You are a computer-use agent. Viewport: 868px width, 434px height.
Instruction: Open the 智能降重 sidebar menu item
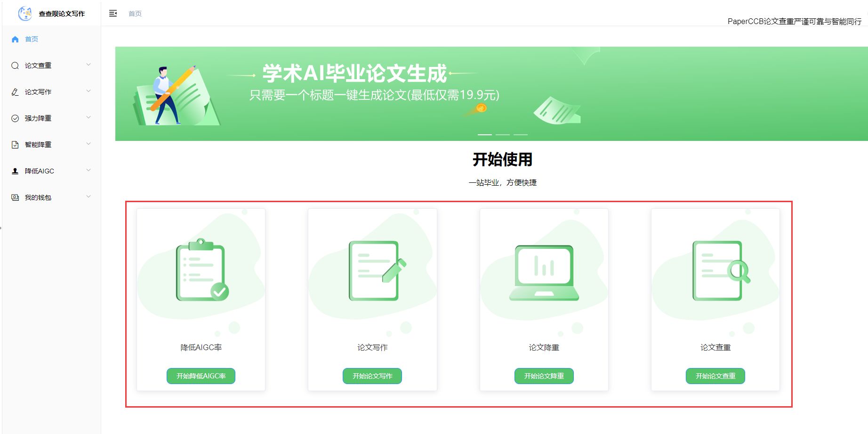[x=38, y=145]
